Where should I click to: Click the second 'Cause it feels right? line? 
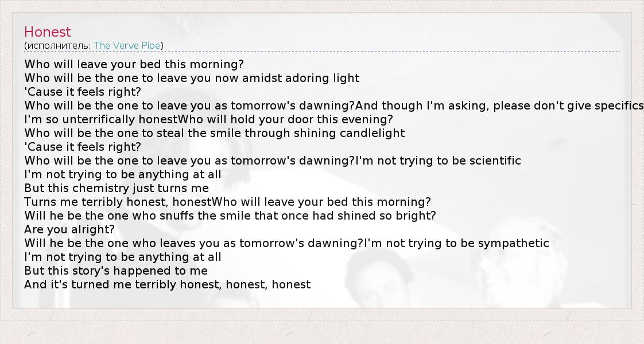click(83, 147)
